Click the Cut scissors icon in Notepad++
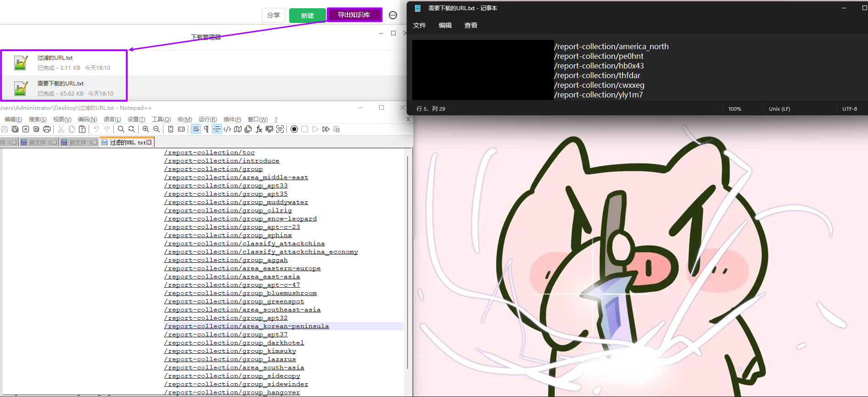 click(61, 129)
